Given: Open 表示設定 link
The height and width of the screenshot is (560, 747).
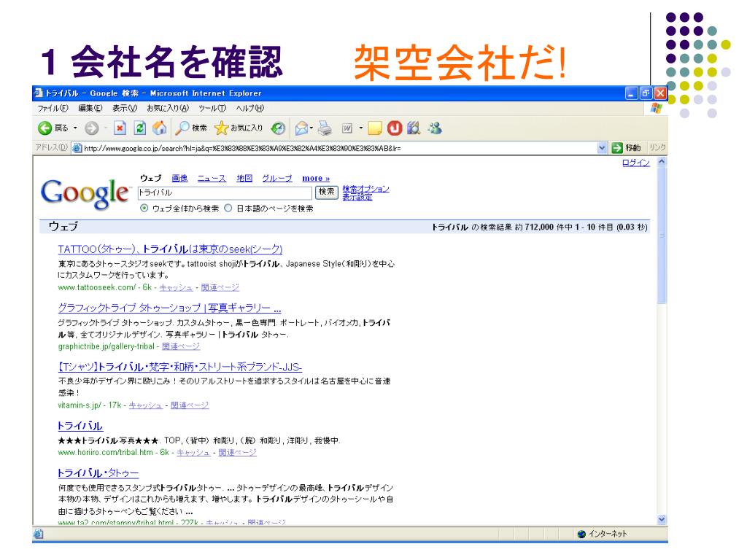Looking at the screenshot, I should pos(357,197).
